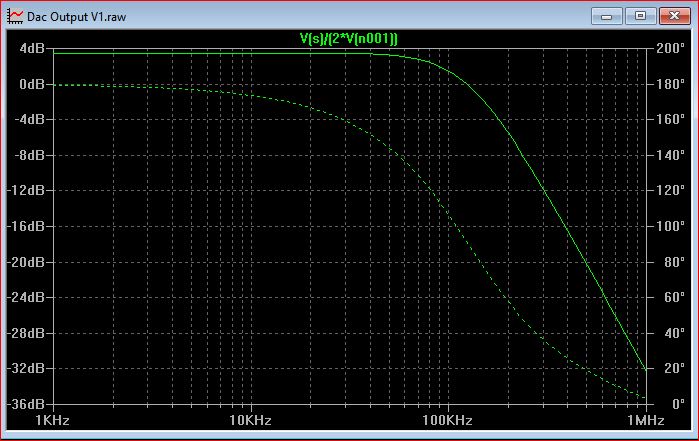This screenshot has height=441, width=699.
Task: Click the window title Dac Output V1.raw
Action: [76, 17]
